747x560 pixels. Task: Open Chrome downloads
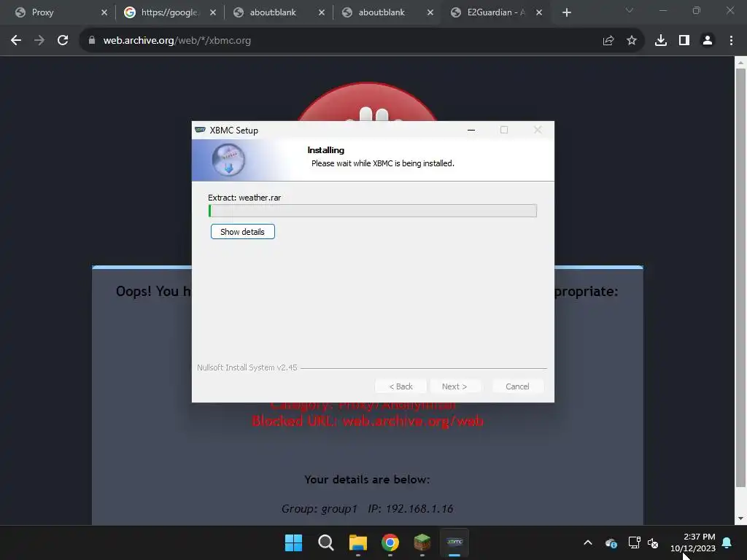tap(661, 41)
